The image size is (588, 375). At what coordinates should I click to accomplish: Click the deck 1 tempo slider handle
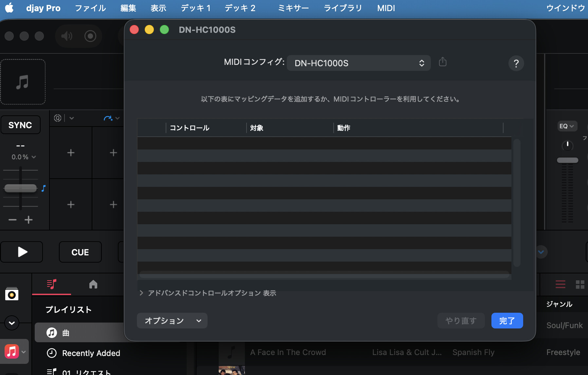20,188
